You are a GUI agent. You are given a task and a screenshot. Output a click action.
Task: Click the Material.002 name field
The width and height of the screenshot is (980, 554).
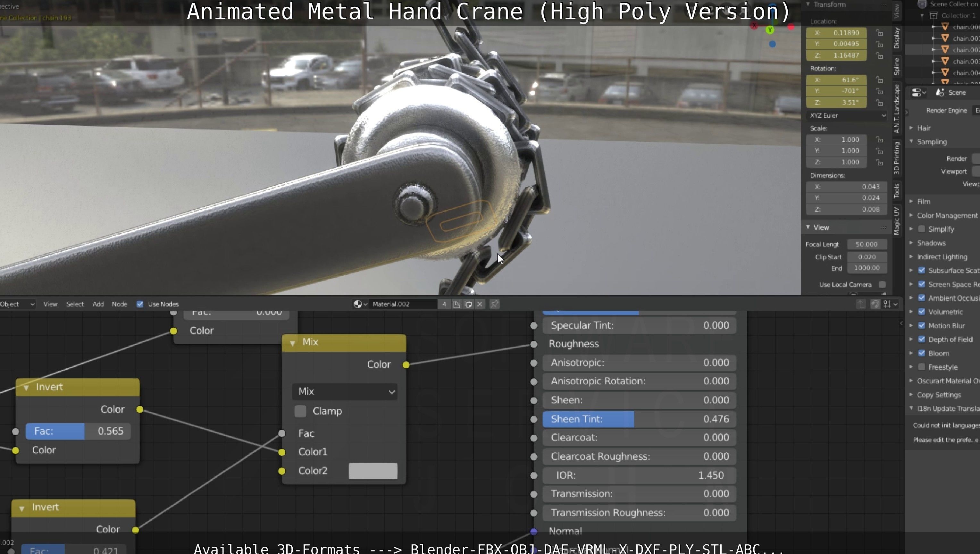point(404,304)
